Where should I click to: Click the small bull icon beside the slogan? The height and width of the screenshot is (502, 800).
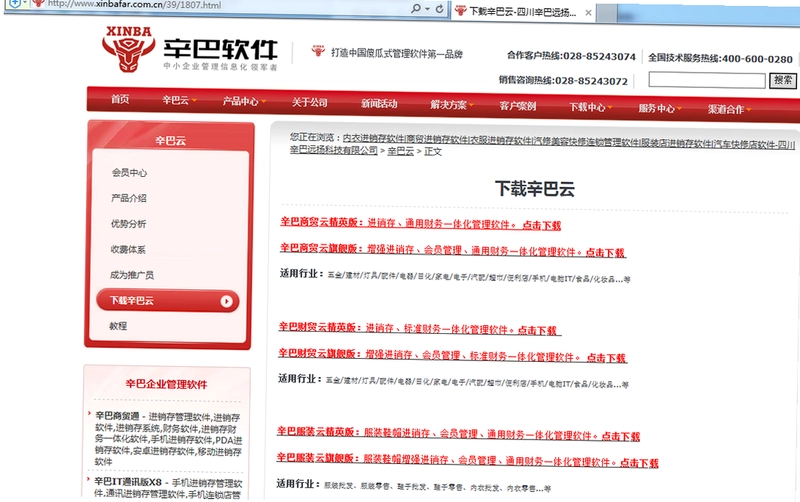318,51
